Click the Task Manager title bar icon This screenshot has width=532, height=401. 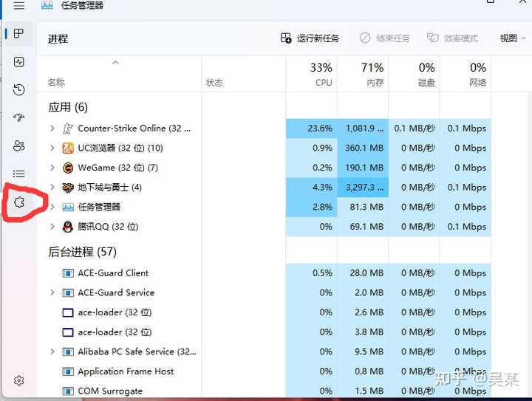click(47, 5)
